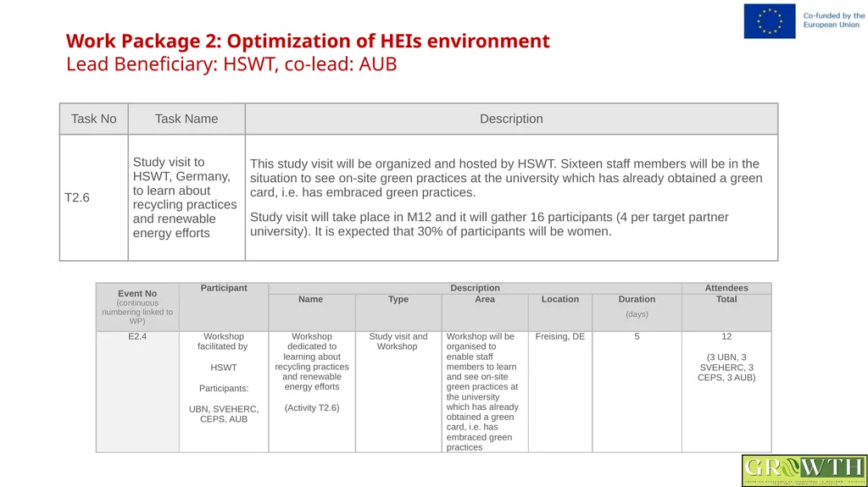Click the 'Lead Beneficiary: HSWT, co-lead: AUB' subtitle
Screen dimensions: 868x487
231,64
